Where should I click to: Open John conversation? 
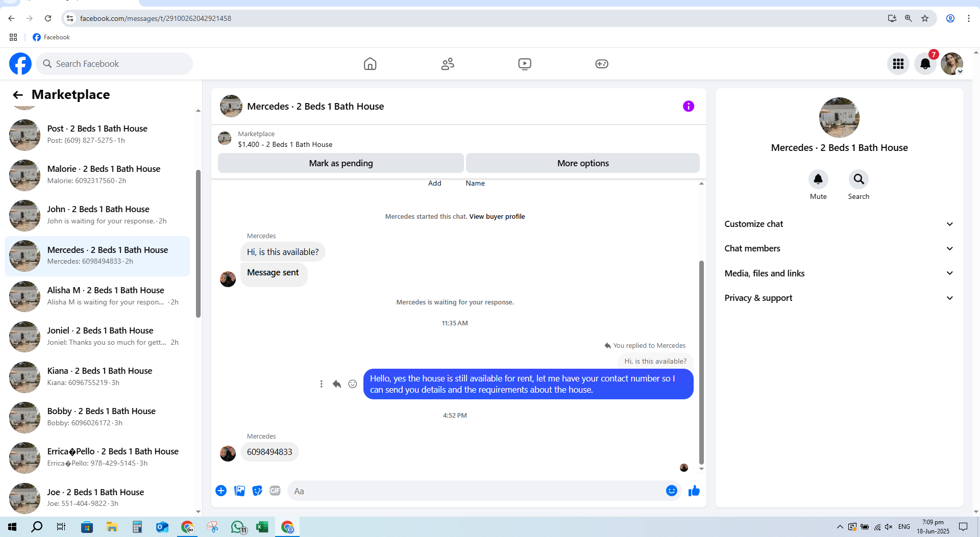click(x=97, y=215)
